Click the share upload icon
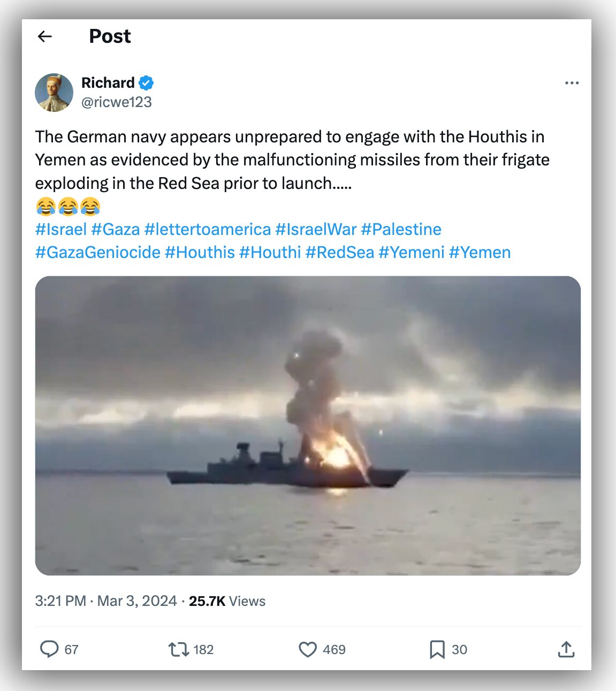 566,649
